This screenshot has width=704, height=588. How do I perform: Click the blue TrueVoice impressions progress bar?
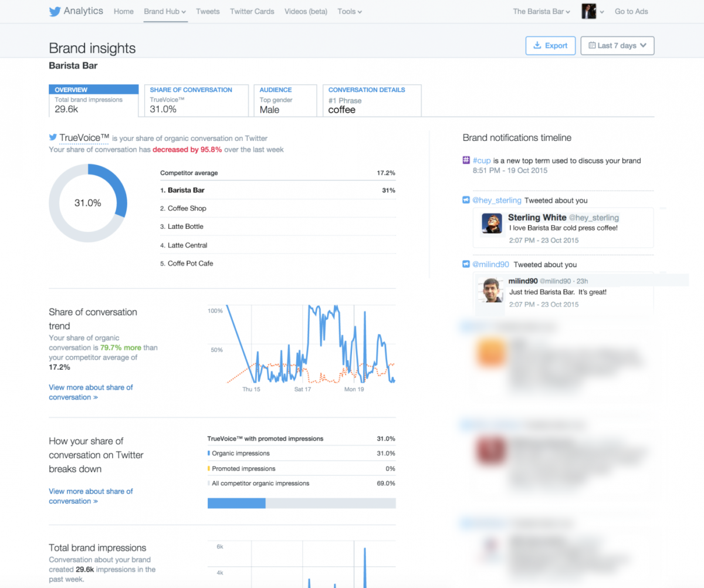click(236, 503)
